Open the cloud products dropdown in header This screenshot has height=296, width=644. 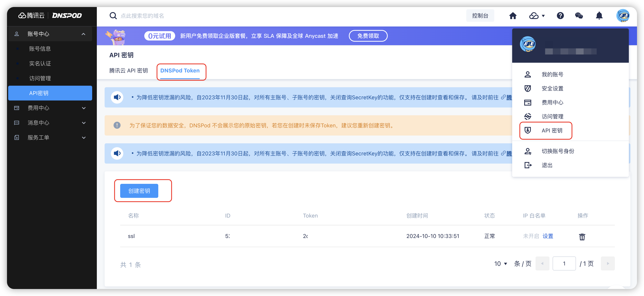537,16
